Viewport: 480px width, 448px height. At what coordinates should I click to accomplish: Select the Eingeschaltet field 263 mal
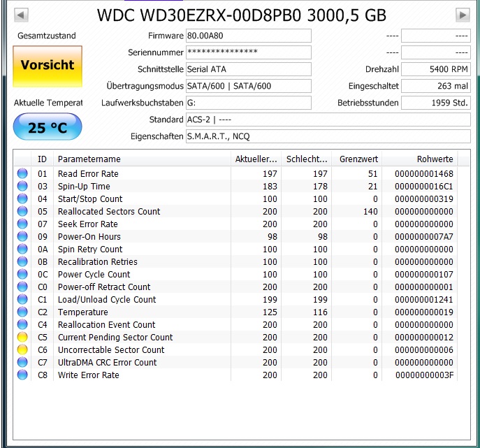click(x=436, y=86)
